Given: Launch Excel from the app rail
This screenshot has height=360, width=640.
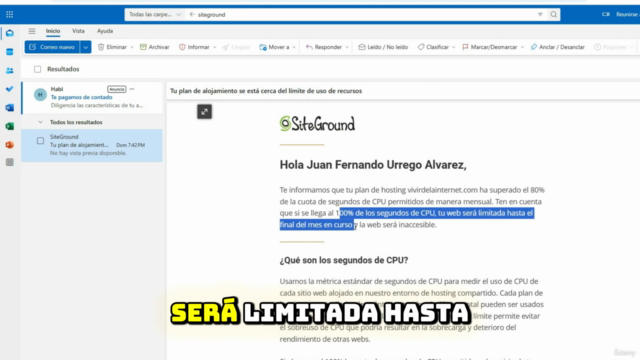Looking at the screenshot, I should pos(9,127).
